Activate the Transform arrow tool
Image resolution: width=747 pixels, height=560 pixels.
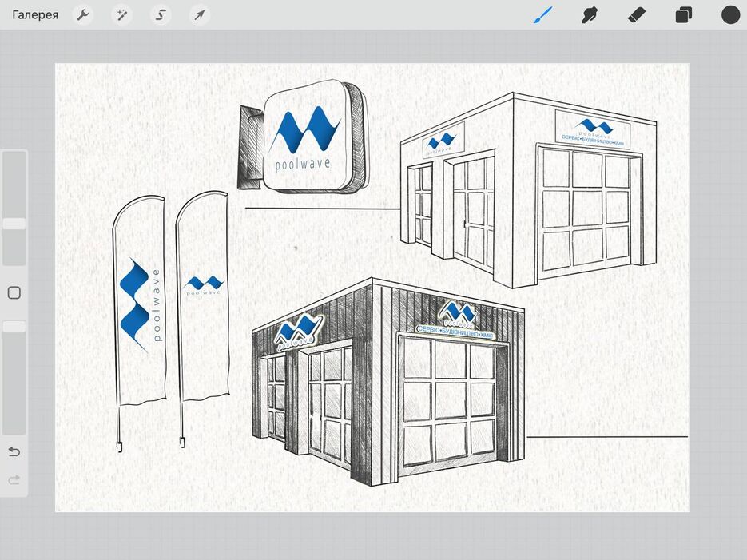199,14
